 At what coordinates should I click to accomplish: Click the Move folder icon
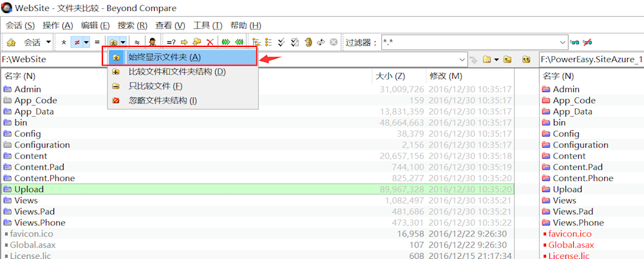197,42
